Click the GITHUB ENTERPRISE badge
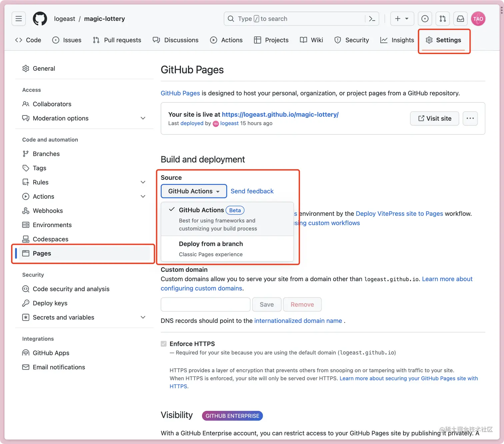504x444 pixels. point(232,416)
